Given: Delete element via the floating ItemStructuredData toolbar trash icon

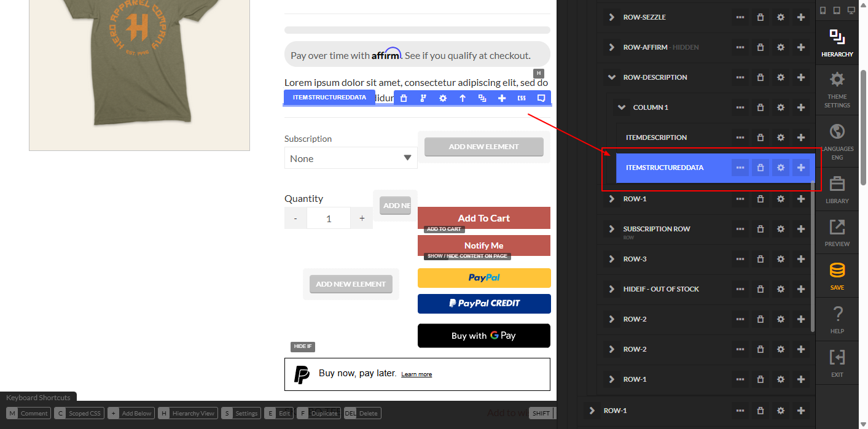Looking at the screenshot, I should coord(404,98).
